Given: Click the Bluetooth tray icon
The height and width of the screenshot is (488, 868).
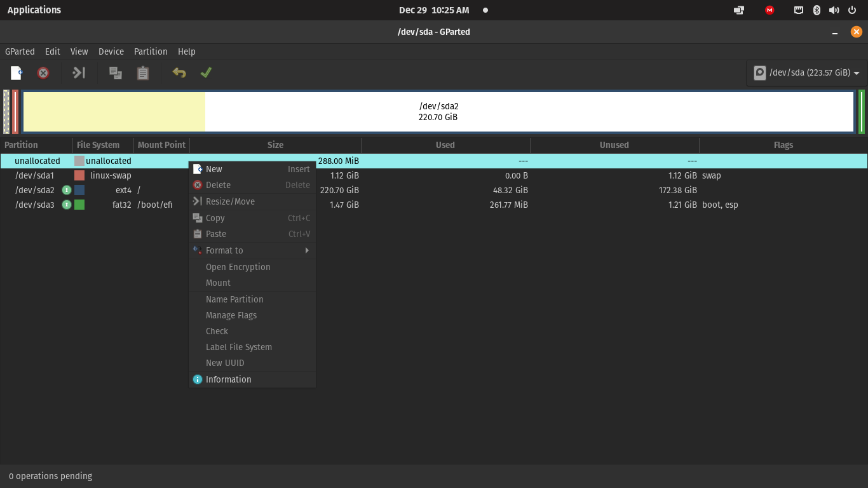Looking at the screenshot, I should point(817,10).
